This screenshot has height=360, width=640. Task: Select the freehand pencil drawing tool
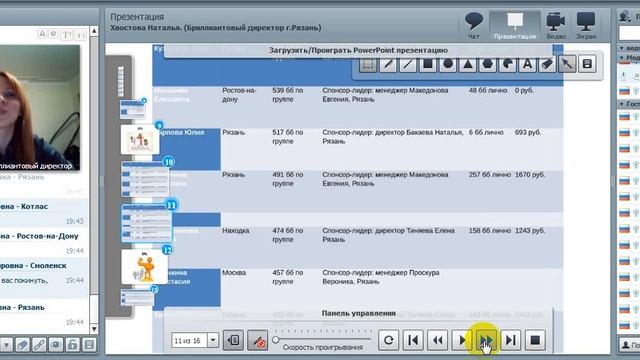[x=388, y=64]
